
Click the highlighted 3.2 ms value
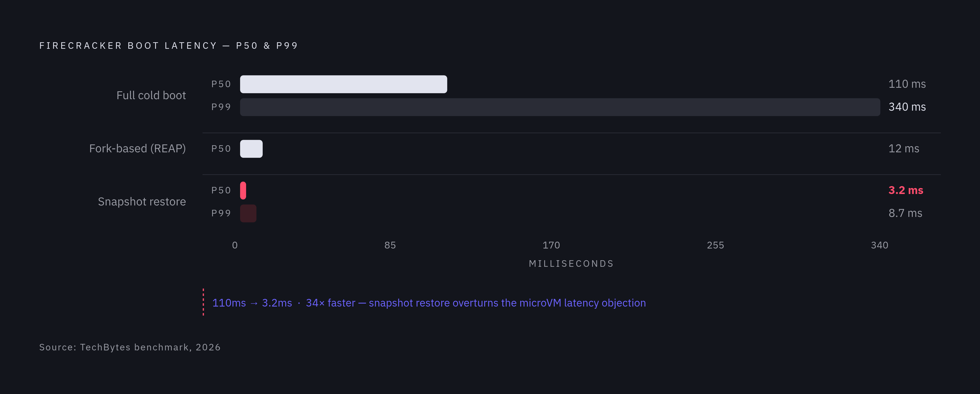point(906,190)
